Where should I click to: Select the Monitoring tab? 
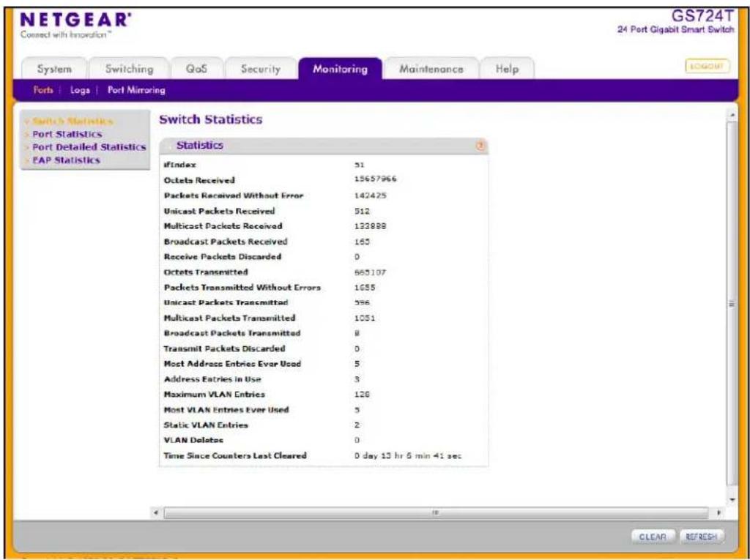[340, 70]
